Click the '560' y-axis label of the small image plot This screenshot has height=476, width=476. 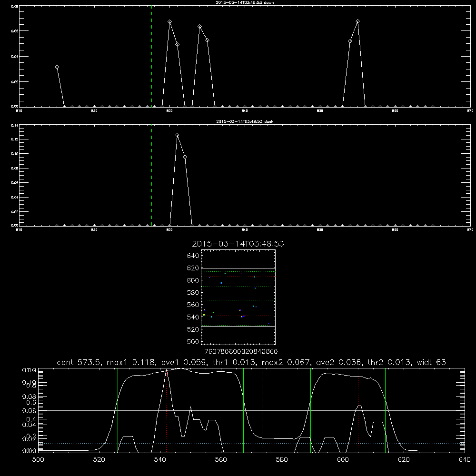tap(193, 305)
